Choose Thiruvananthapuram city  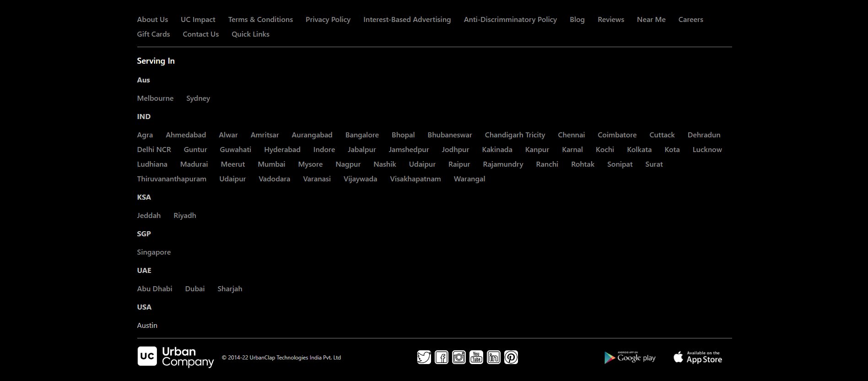[x=172, y=179]
